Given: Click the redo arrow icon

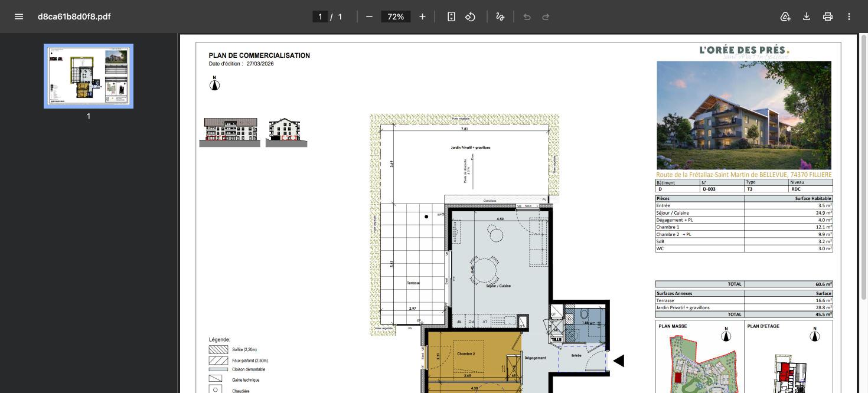Looking at the screenshot, I should coord(546,17).
